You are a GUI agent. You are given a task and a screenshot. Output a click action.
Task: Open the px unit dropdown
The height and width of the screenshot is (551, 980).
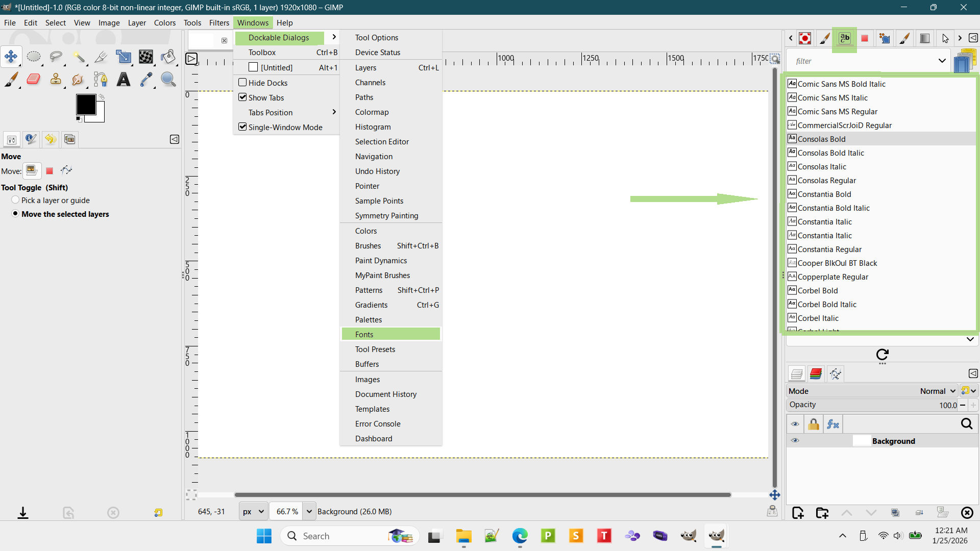pyautogui.click(x=253, y=511)
